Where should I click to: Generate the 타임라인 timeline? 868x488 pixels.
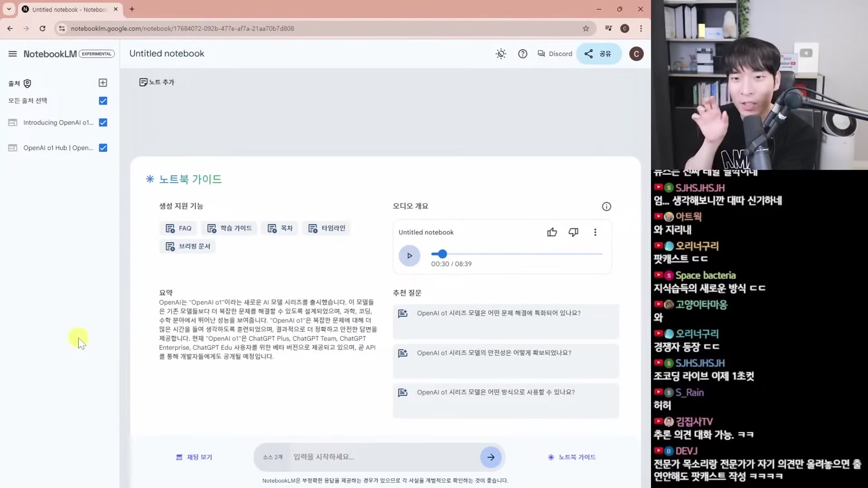point(327,228)
